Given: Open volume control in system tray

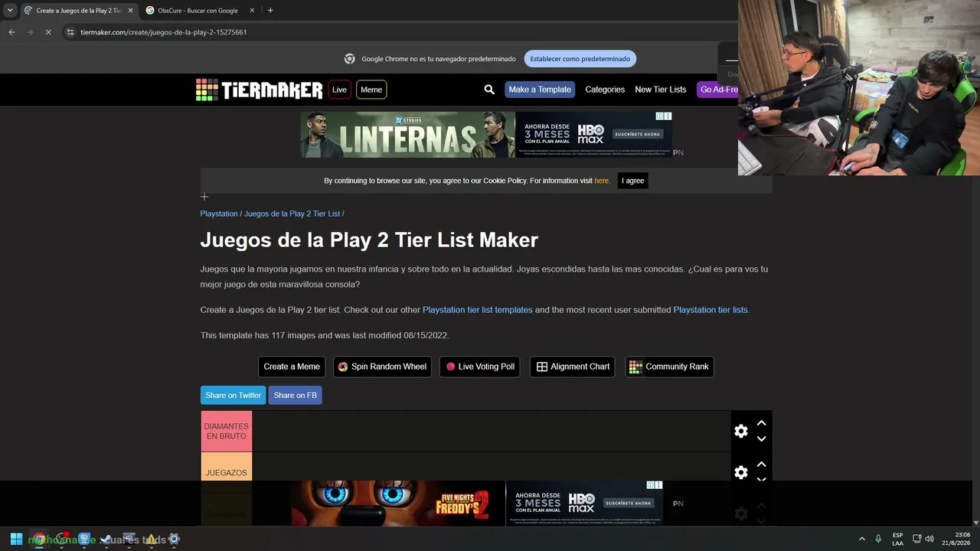Looking at the screenshot, I should tap(929, 539).
